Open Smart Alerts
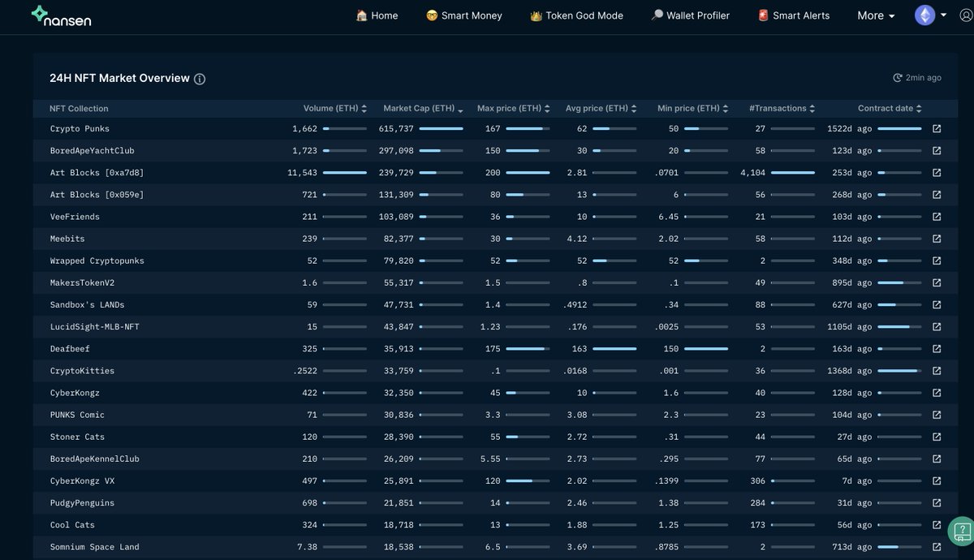The width and height of the screenshot is (974, 560). point(794,15)
